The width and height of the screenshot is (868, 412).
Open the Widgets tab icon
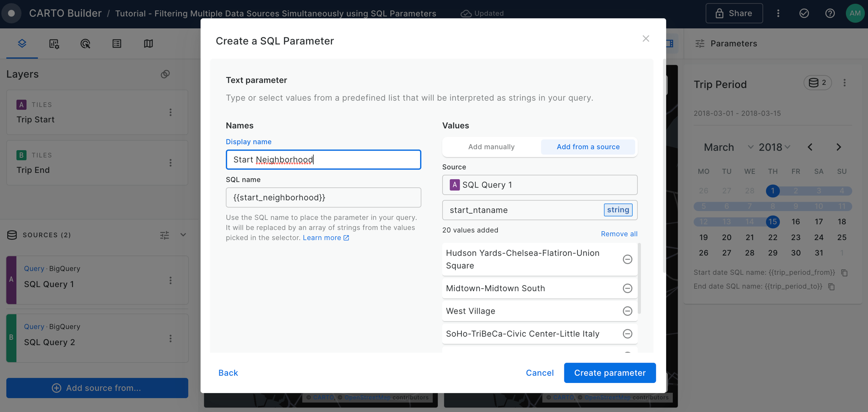click(54, 44)
